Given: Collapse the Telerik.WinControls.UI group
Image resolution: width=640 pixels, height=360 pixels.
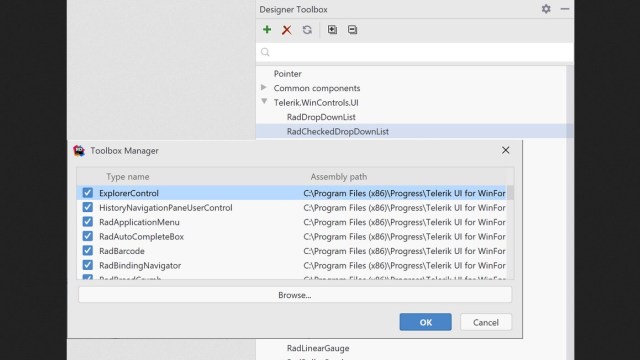Looking at the screenshot, I should (264, 101).
